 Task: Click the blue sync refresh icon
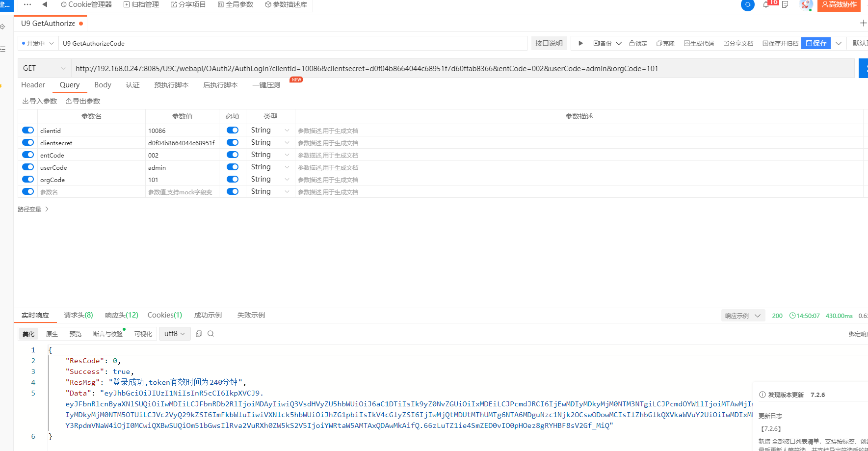[747, 5]
